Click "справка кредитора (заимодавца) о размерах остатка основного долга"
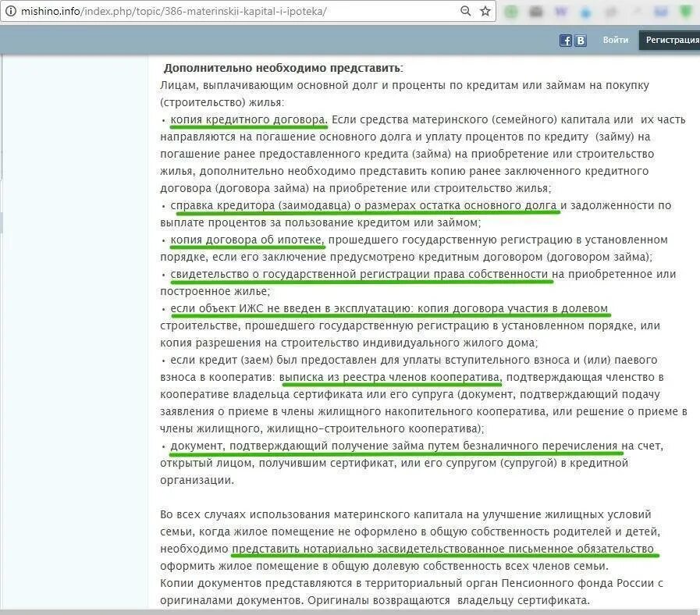Viewport: 700px width, 615px height. pos(364,205)
